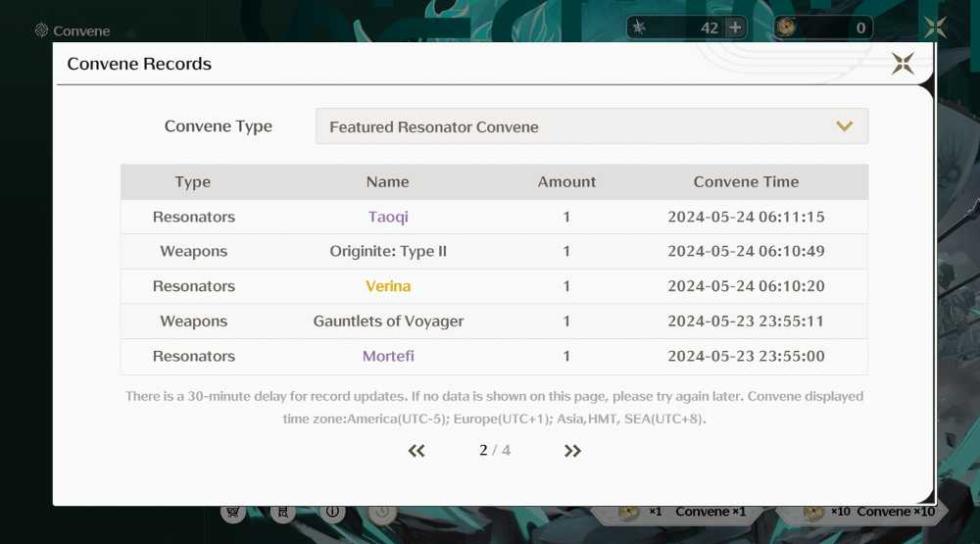Select the Gauntlets of Voyager entry
This screenshot has height=544, width=980.
388,321
